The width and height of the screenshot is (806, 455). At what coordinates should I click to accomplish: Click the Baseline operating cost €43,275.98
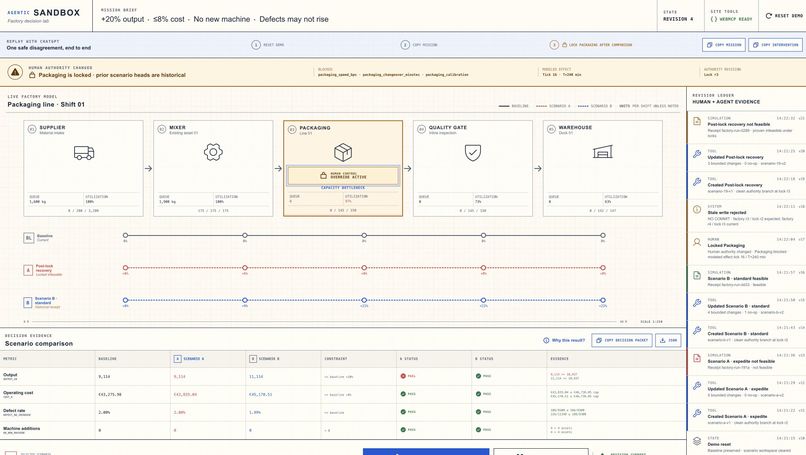tap(109, 394)
